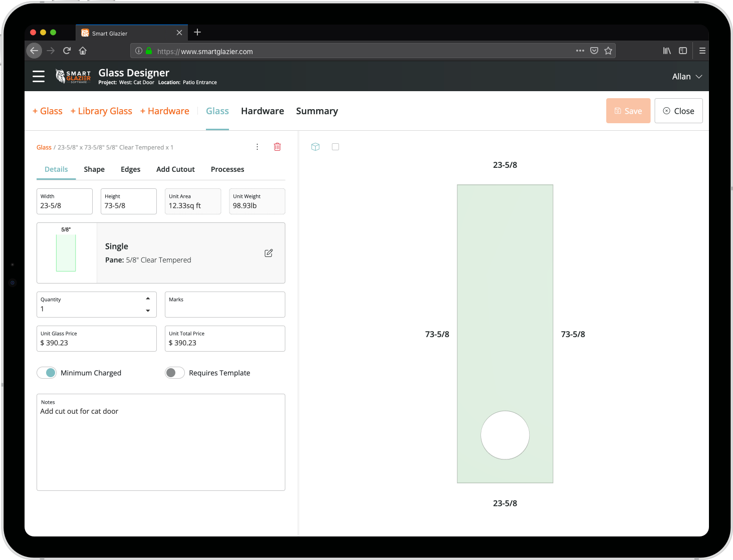The image size is (733, 560).
Task: Click the 5/8" glass pane thumbnail
Action: pyautogui.click(x=66, y=252)
